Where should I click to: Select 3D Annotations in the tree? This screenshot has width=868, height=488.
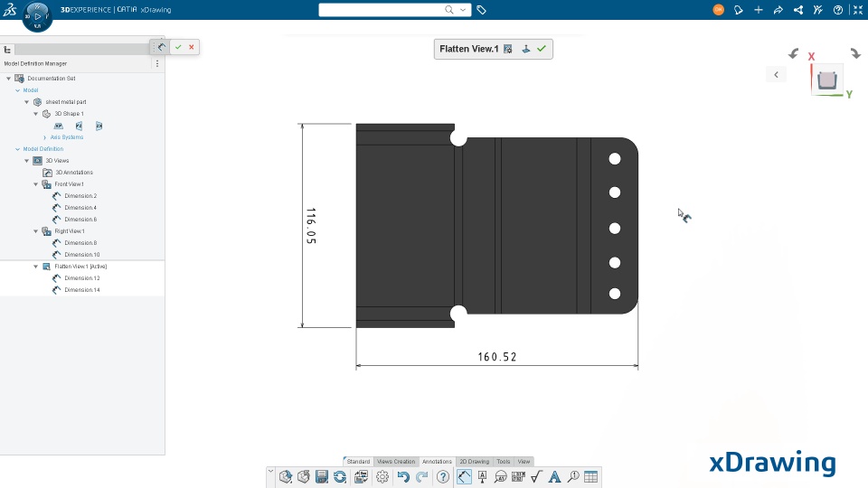point(74,173)
